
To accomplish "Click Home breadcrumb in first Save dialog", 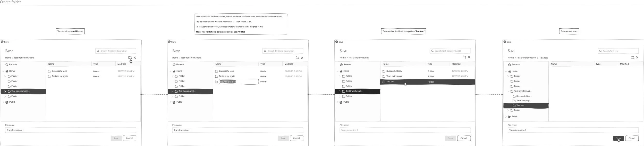I will (8, 58).
